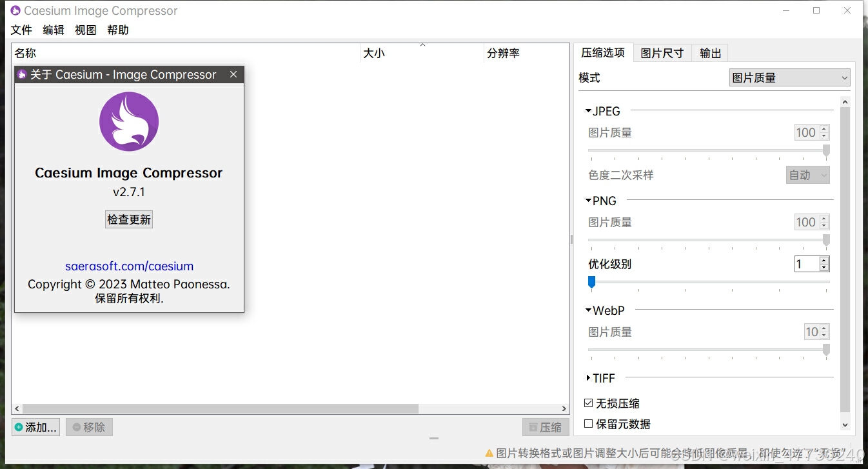Click the Caesium Image Compressor heading

coord(129,172)
